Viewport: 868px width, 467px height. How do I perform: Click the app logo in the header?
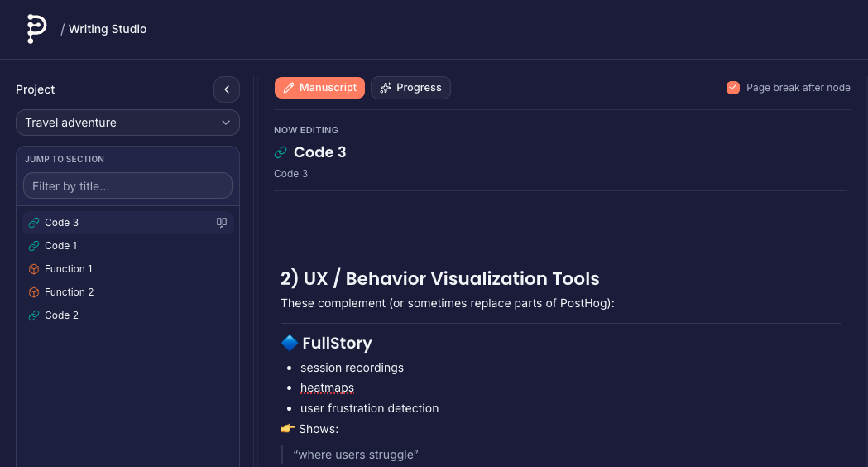(36, 29)
